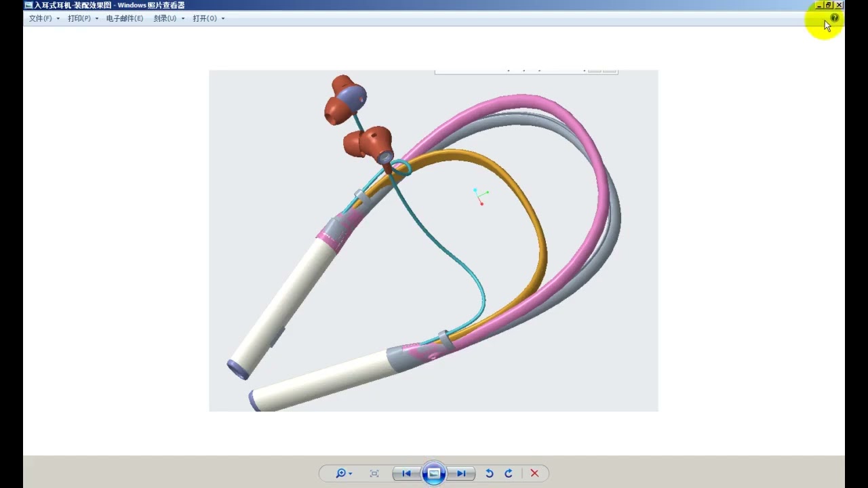Rotate the image clockwise

point(509,473)
